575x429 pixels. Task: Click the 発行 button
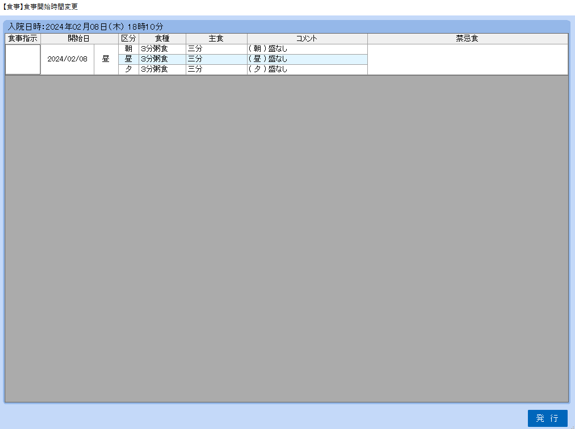547,418
